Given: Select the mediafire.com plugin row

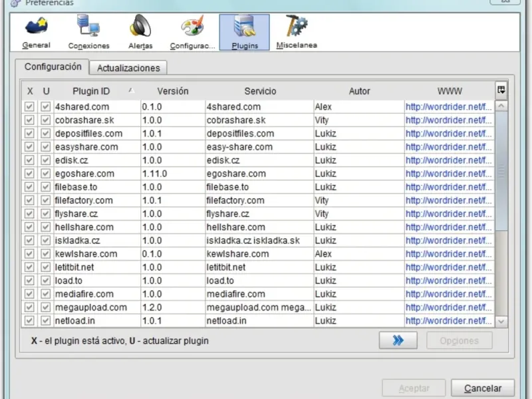Looking at the screenshot, I should [x=84, y=294].
